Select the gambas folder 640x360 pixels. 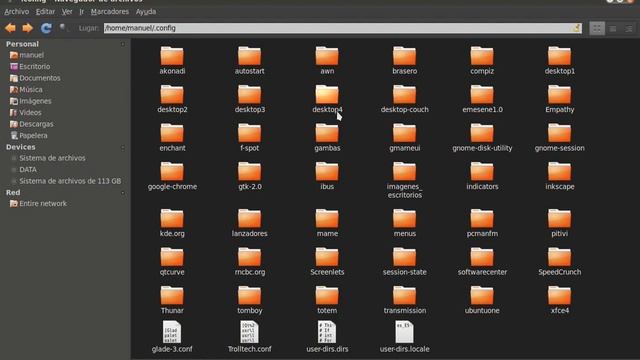(327, 138)
